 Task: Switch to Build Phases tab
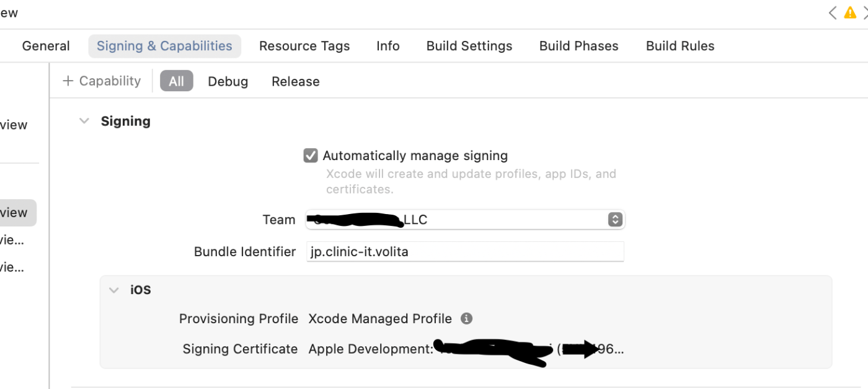(579, 46)
